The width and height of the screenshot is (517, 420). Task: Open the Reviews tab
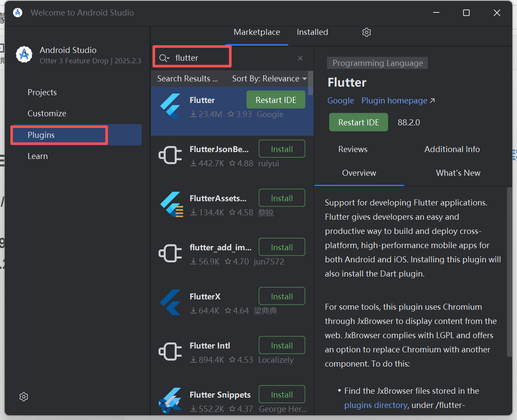(x=353, y=149)
